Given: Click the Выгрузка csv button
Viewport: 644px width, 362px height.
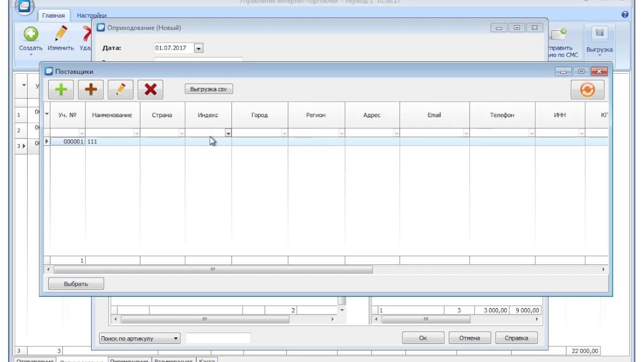Looking at the screenshot, I should [x=209, y=89].
